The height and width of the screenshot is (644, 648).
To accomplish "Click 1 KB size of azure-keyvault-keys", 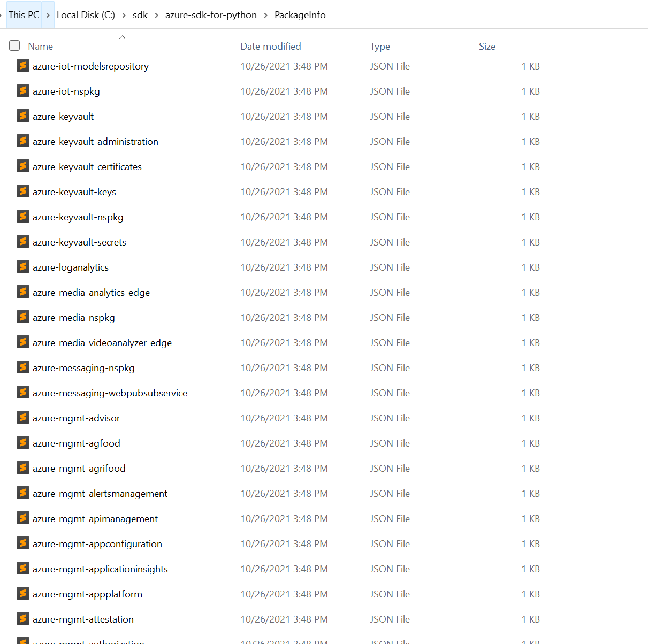I will [531, 192].
